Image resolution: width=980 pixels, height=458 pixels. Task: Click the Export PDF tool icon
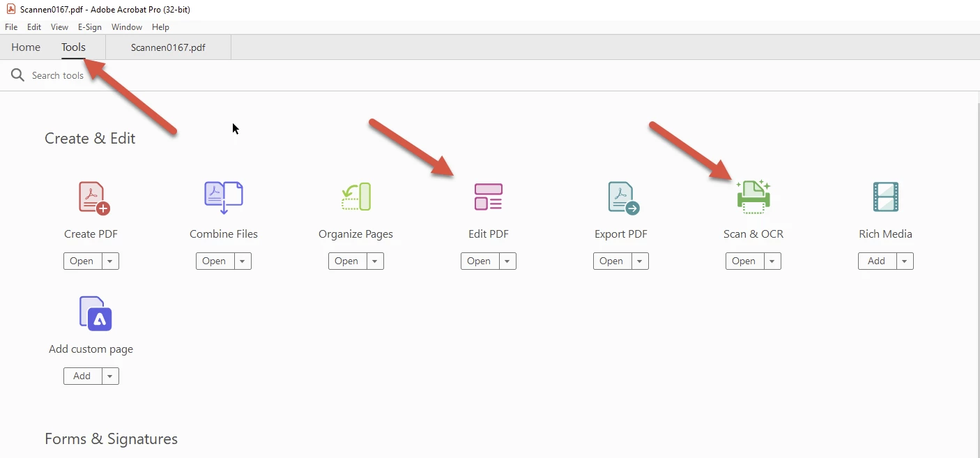click(x=623, y=198)
